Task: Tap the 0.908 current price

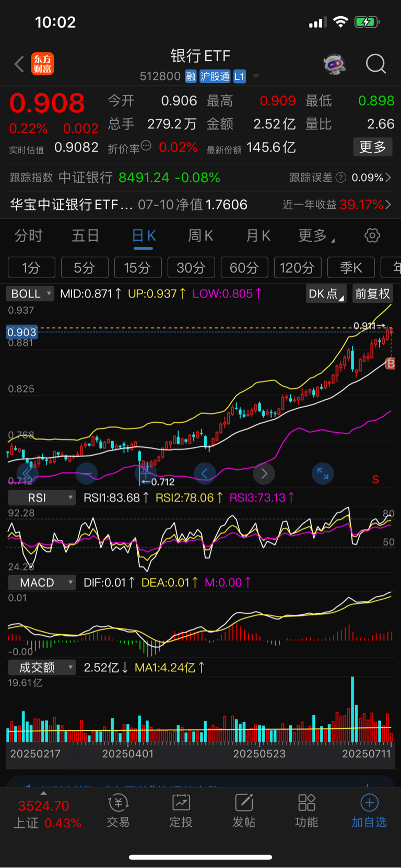Action: [x=47, y=103]
